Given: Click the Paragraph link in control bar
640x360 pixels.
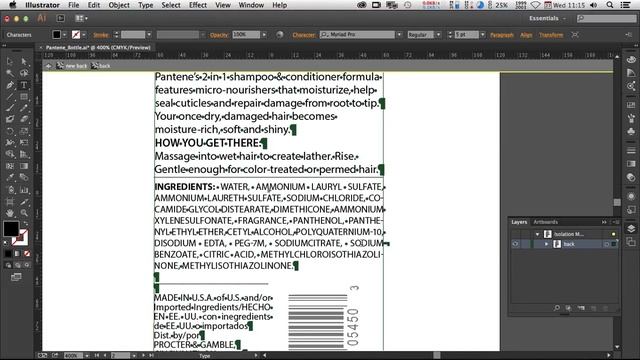Looking at the screenshot, I should 502,35.
